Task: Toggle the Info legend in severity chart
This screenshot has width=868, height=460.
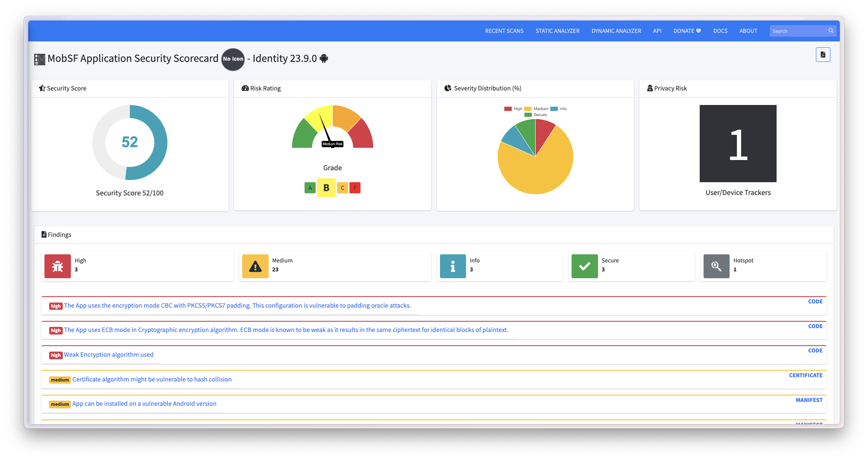Action: click(559, 109)
